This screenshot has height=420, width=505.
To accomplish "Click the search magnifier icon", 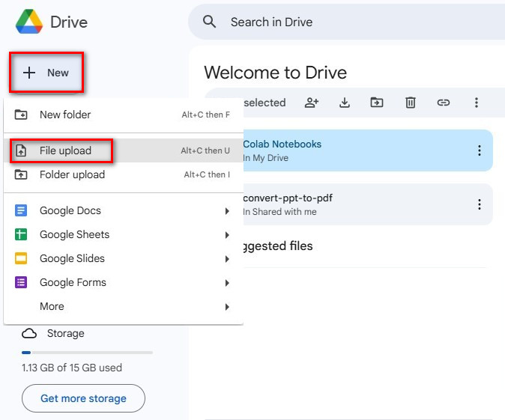I will (209, 22).
